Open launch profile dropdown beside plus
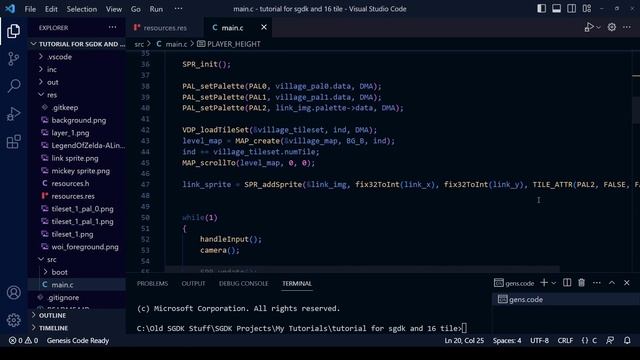The height and width of the screenshot is (360, 640). 554,282
